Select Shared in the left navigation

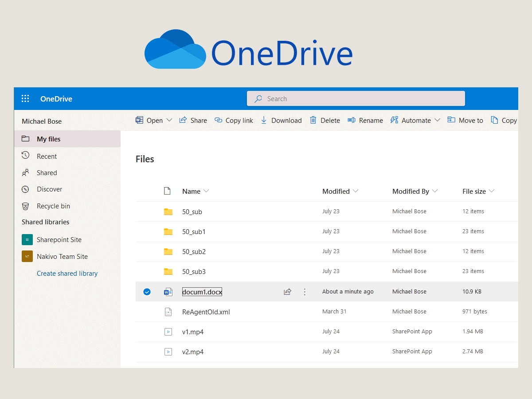click(47, 173)
